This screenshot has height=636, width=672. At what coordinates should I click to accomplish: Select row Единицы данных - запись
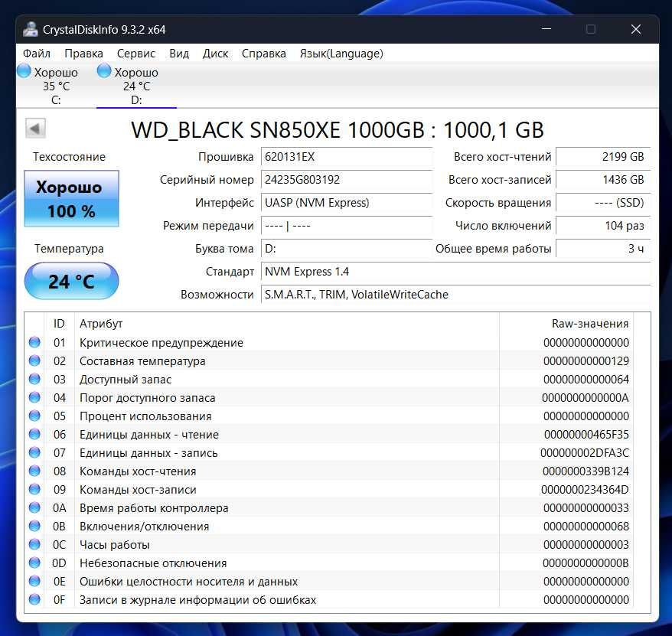click(329, 452)
